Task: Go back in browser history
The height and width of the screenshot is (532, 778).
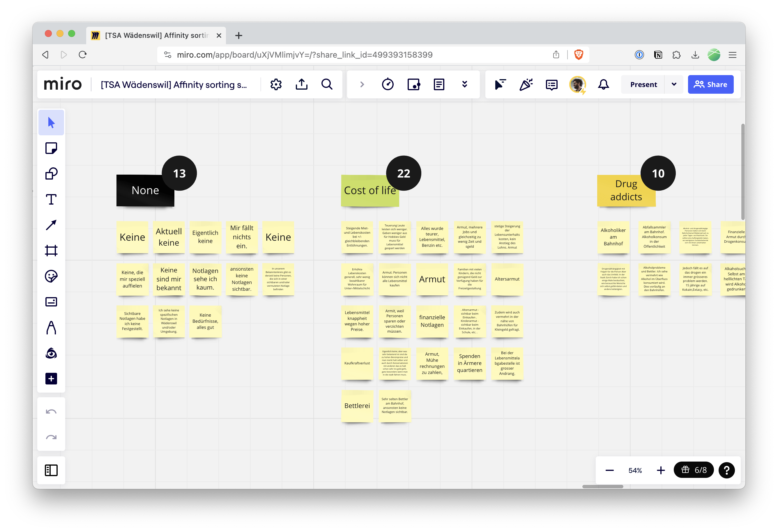Action: click(45, 54)
